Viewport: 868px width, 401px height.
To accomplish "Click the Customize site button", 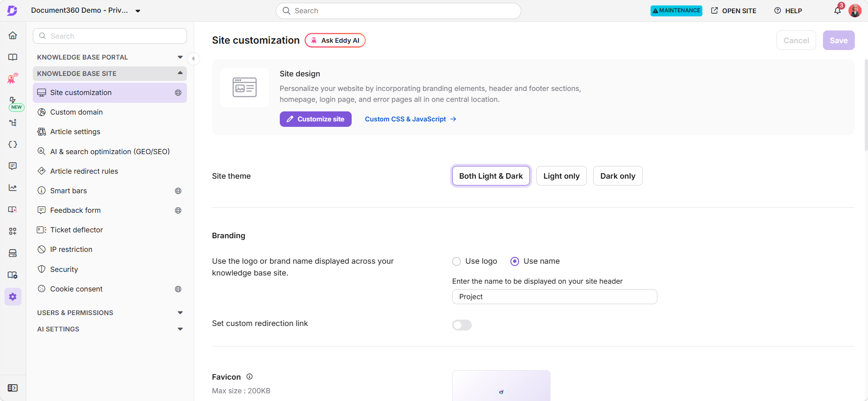I will [316, 119].
